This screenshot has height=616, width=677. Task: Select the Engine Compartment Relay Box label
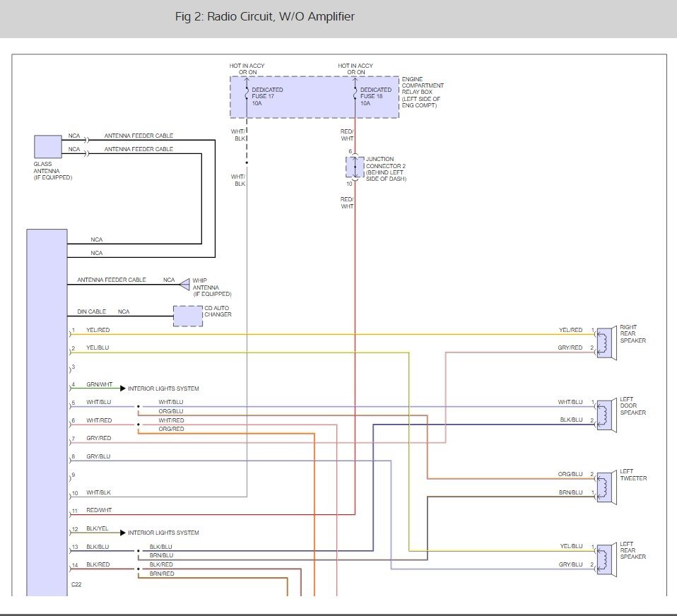click(422, 92)
